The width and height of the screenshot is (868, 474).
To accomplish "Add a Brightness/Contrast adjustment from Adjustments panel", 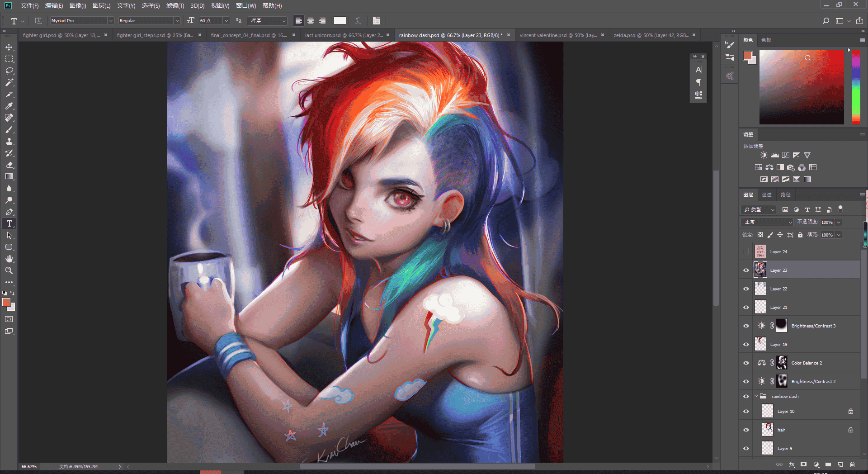I will (764, 155).
